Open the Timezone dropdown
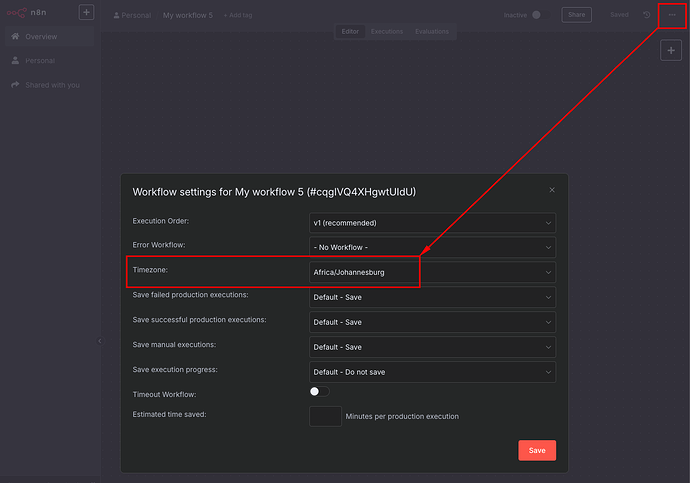This screenshot has width=690, height=483. click(432, 272)
